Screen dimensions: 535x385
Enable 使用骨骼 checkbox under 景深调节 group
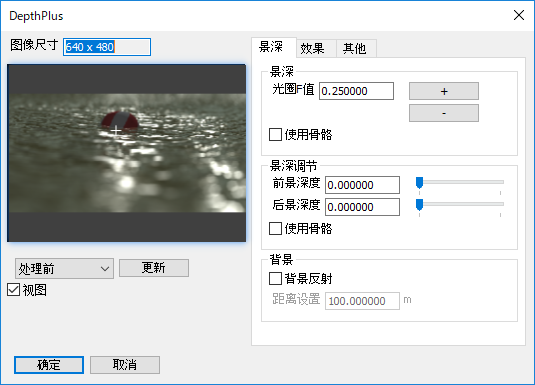275,229
